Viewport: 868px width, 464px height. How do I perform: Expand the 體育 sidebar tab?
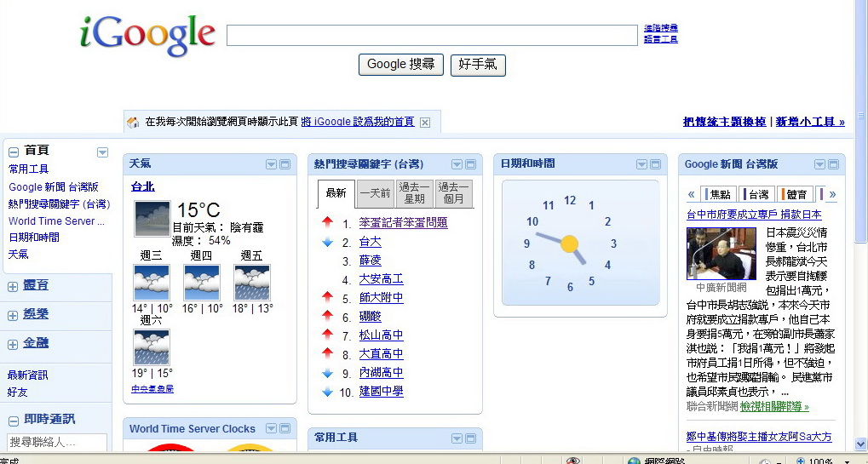click(x=13, y=286)
